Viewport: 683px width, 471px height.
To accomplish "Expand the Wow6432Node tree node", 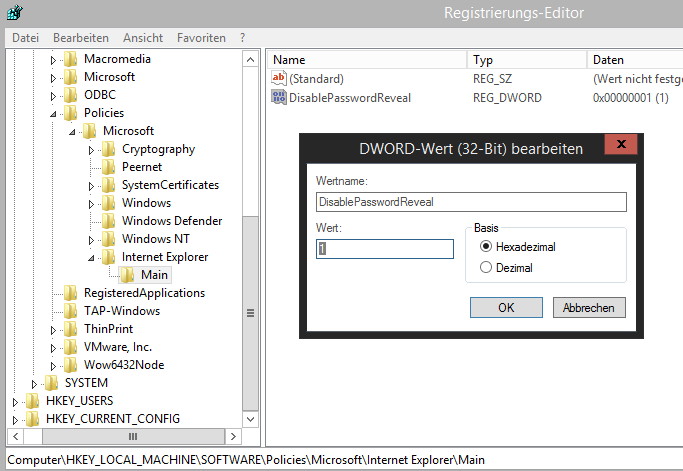I will [53, 366].
